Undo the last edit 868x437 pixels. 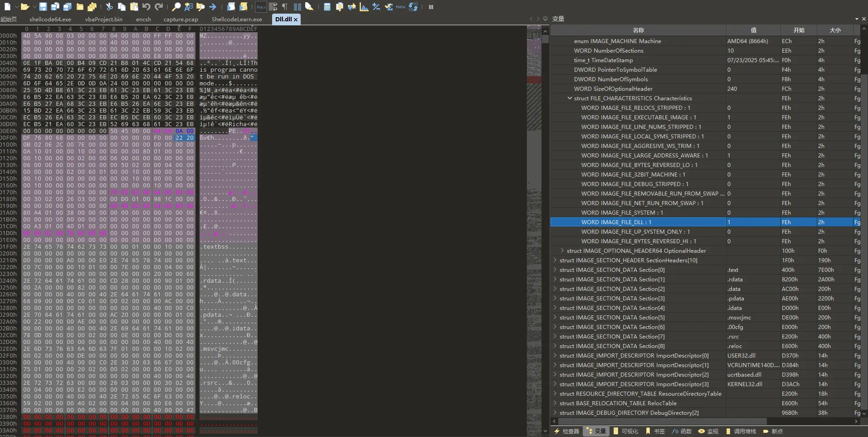click(146, 7)
